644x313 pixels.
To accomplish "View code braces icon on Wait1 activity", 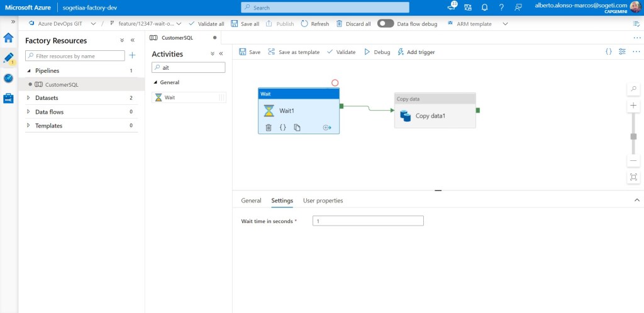I will tap(283, 128).
